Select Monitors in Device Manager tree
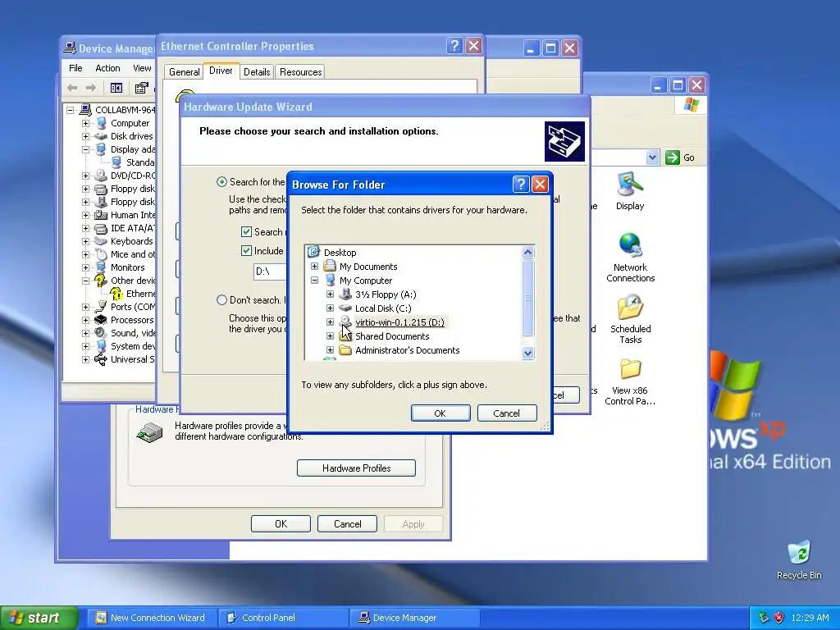Viewport: 840px width, 630px height. 127,267
